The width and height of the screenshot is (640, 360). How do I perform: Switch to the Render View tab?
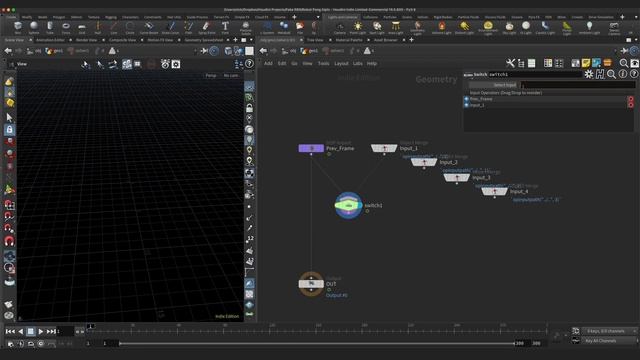(87, 40)
